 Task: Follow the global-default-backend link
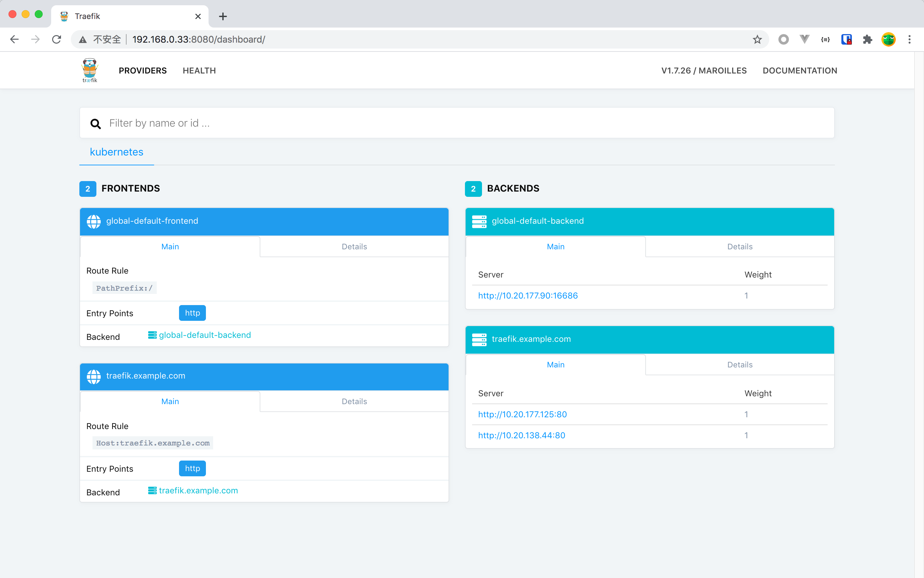click(205, 335)
